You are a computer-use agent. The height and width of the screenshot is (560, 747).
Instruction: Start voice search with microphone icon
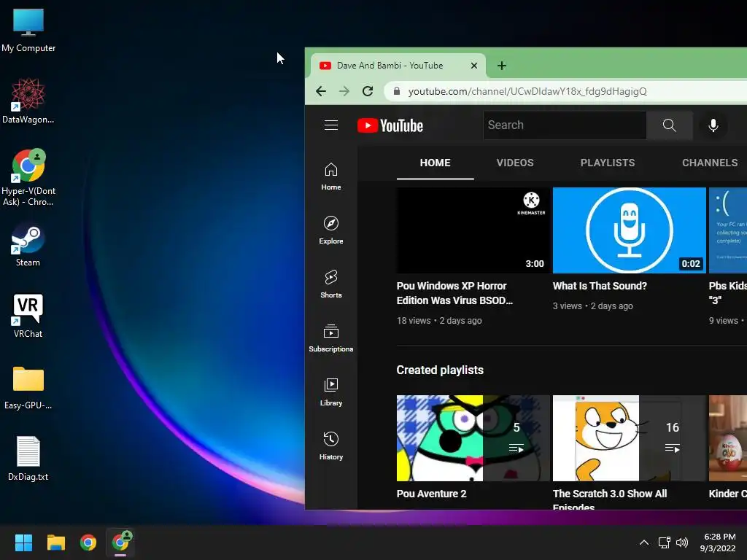(x=713, y=125)
